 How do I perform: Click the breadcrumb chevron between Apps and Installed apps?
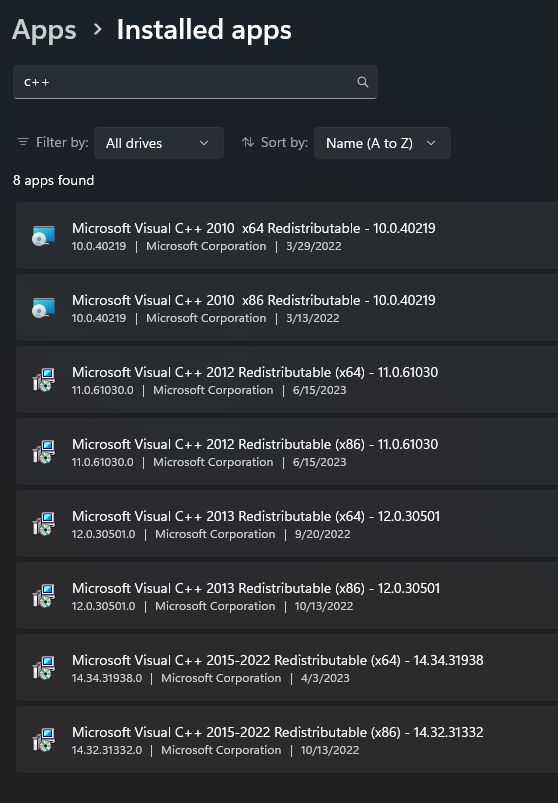point(97,29)
